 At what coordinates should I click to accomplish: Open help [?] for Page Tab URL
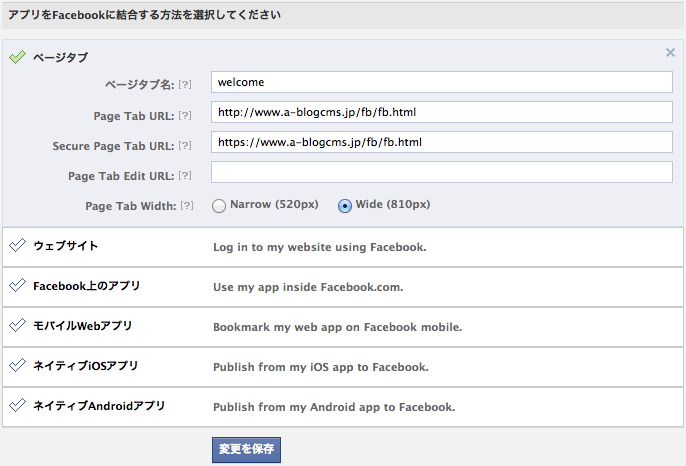(185, 116)
